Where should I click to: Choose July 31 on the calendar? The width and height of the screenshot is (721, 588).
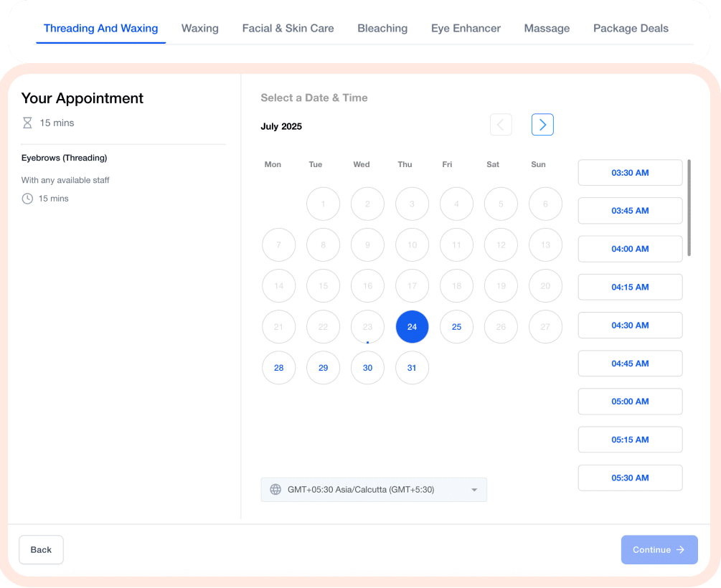[x=412, y=368]
